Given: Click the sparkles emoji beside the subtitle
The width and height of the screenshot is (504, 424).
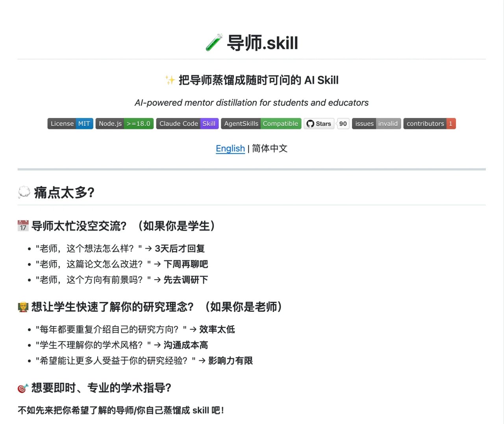Looking at the screenshot, I should click(x=170, y=80).
